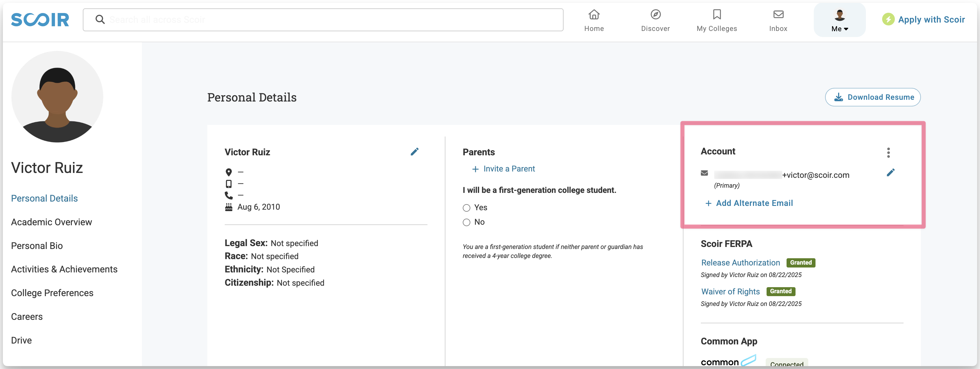Open Academic Overview sidebar section

51,222
